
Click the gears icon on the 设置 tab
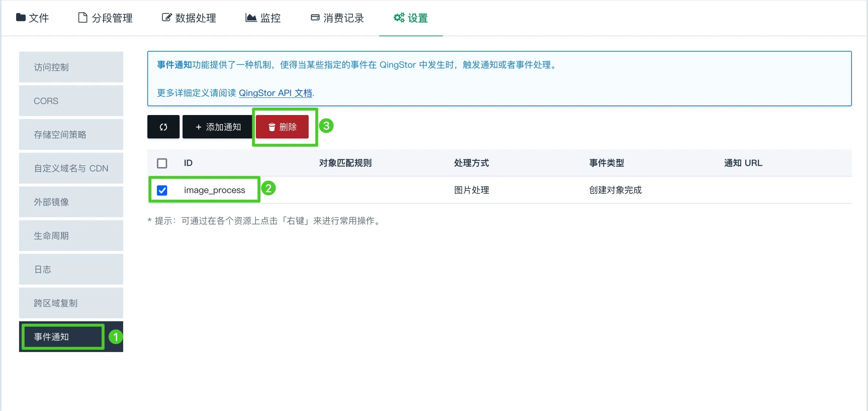[399, 17]
